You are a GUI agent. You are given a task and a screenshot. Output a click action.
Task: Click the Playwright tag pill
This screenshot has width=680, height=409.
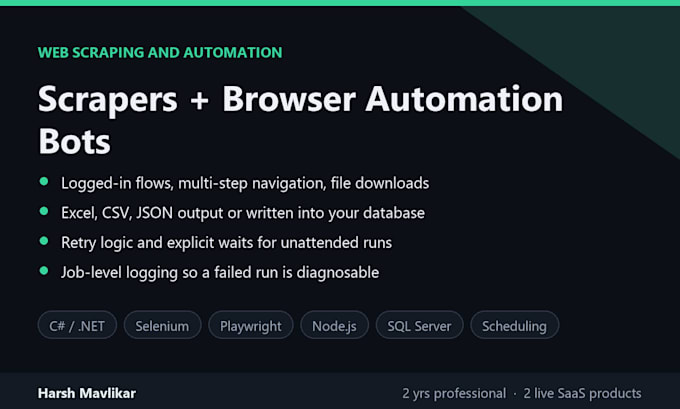[x=251, y=325]
